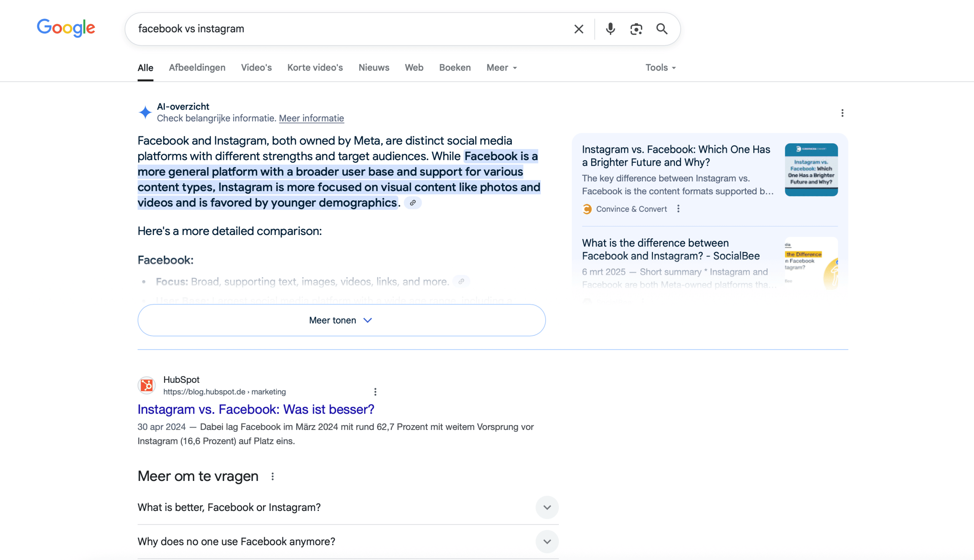Select the Alle tab
Viewport: 974px width, 560px height.
tap(145, 68)
